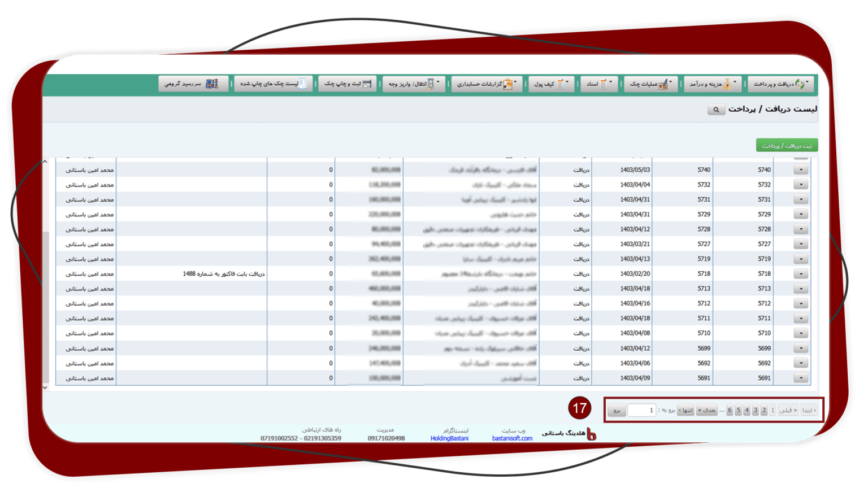Click the ثبت و چاپ چک toolbar item

pyautogui.click(x=348, y=84)
